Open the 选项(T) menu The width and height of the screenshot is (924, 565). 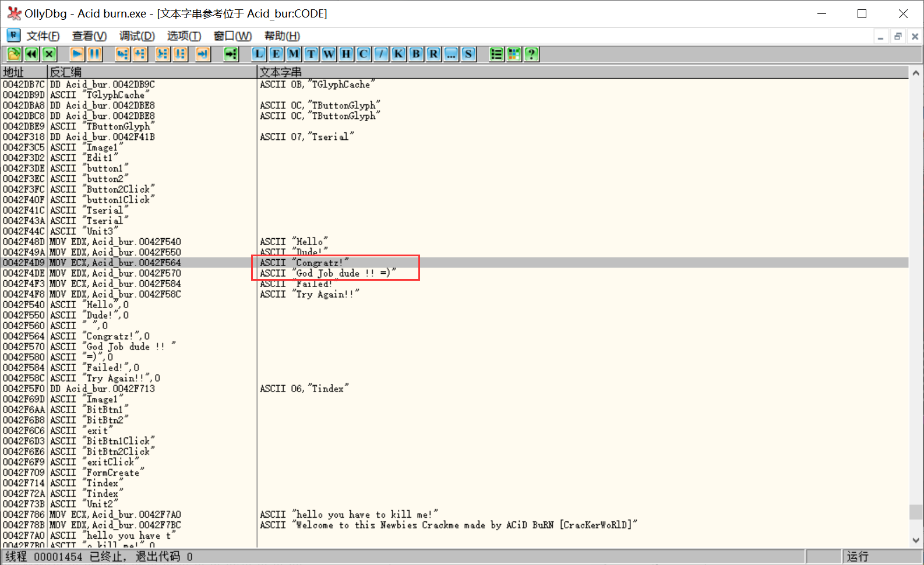click(184, 36)
